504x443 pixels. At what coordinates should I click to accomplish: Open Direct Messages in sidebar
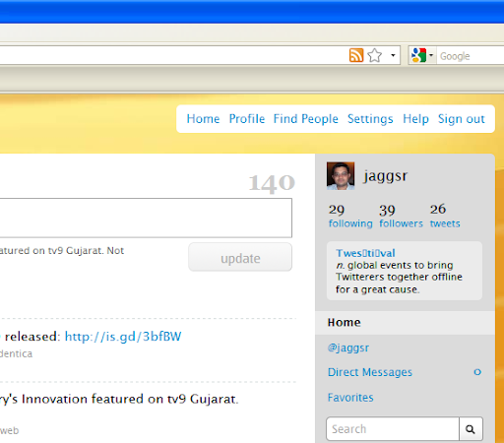click(370, 372)
